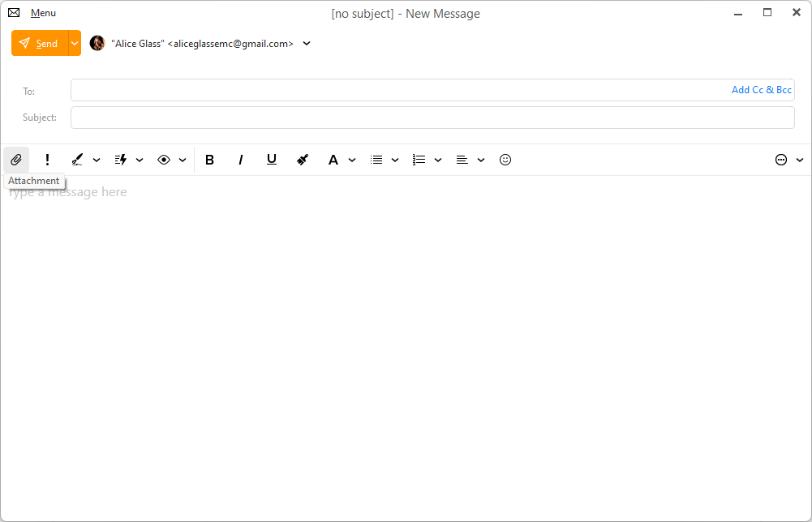812x522 pixels.
Task: Insert an emoji with the smiley icon
Action: coord(505,160)
